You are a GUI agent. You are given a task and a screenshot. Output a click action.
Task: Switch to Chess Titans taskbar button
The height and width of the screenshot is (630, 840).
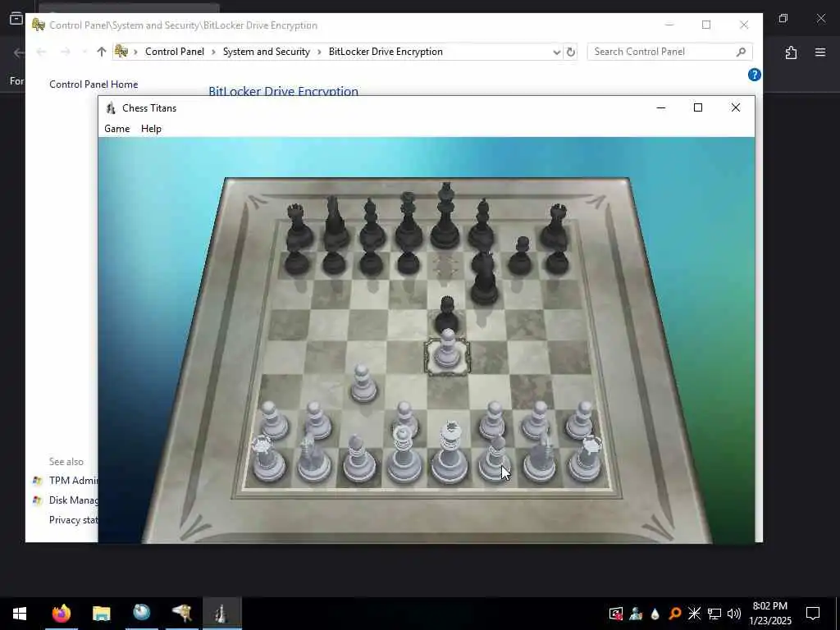[221, 614]
